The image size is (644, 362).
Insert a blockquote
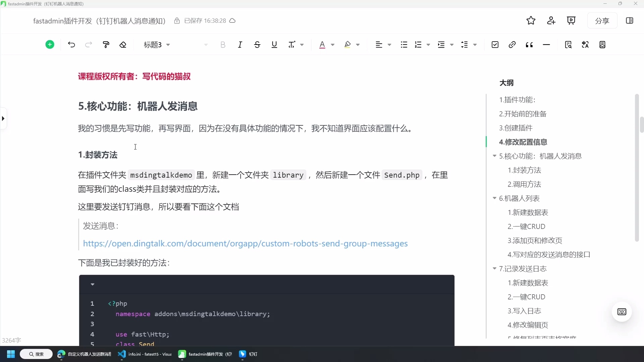529,45
